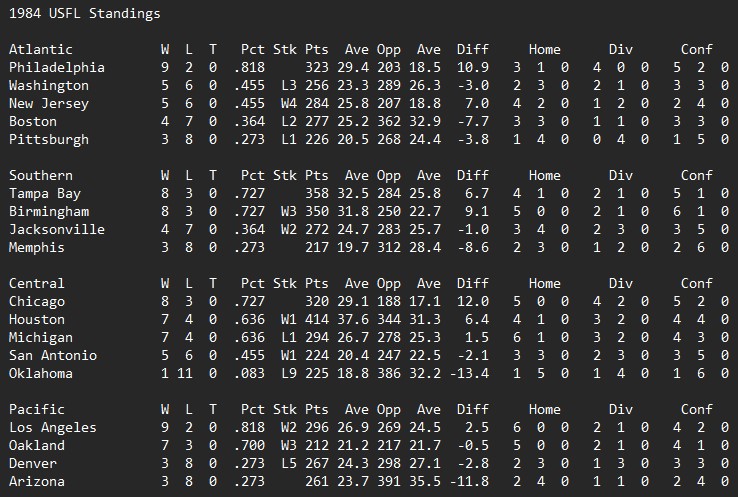Select the Pittsburgh team name
Screen dimensions: 738x497
coord(49,140)
